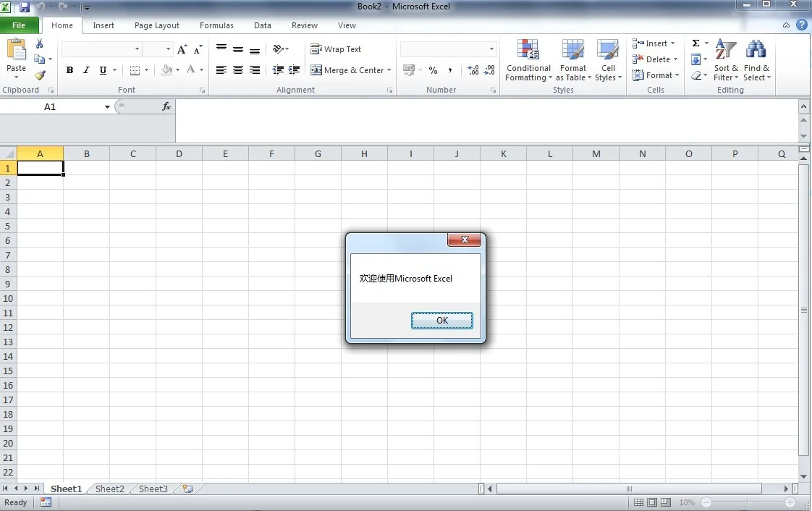
Task: Open the number format dropdown
Action: (491, 49)
